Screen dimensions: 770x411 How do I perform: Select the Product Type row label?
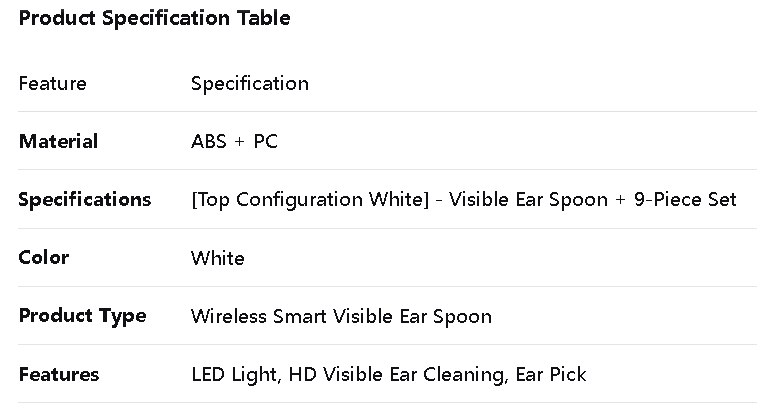82,316
